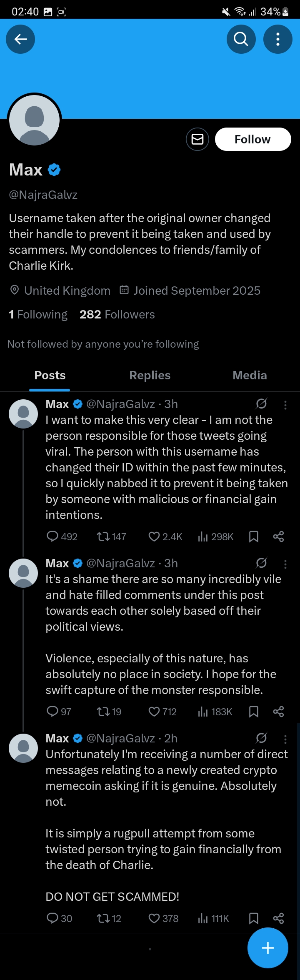
Task: Open profile search magnifier icon
Action: click(241, 39)
